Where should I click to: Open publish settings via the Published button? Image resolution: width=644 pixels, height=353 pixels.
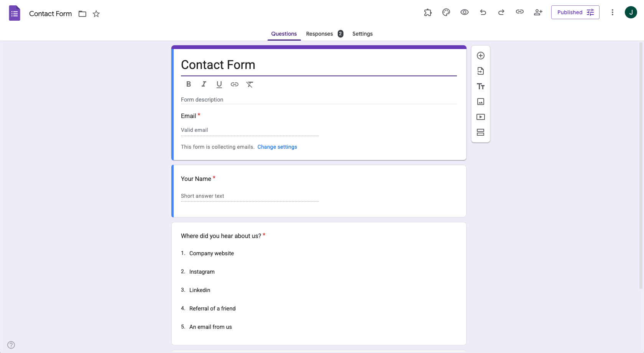575,12
